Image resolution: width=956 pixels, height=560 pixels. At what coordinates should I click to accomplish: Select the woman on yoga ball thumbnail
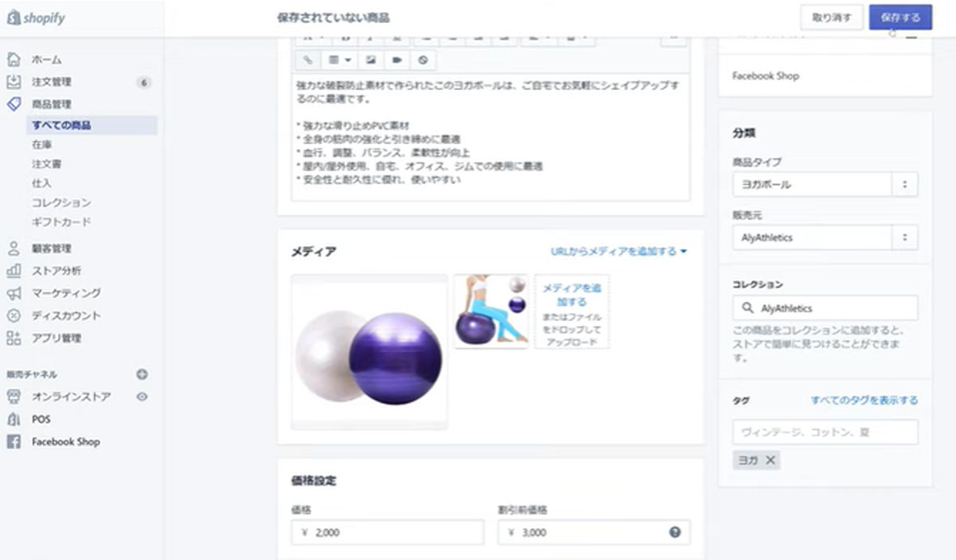(491, 311)
